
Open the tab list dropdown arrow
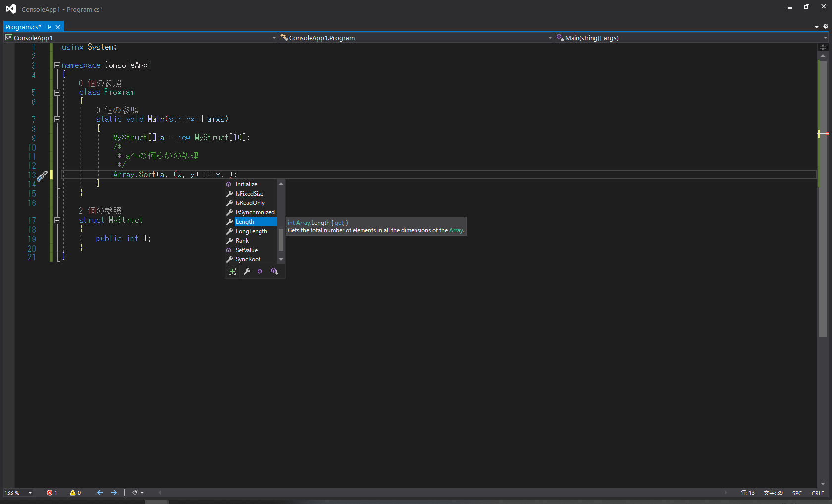tap(817, 27)
